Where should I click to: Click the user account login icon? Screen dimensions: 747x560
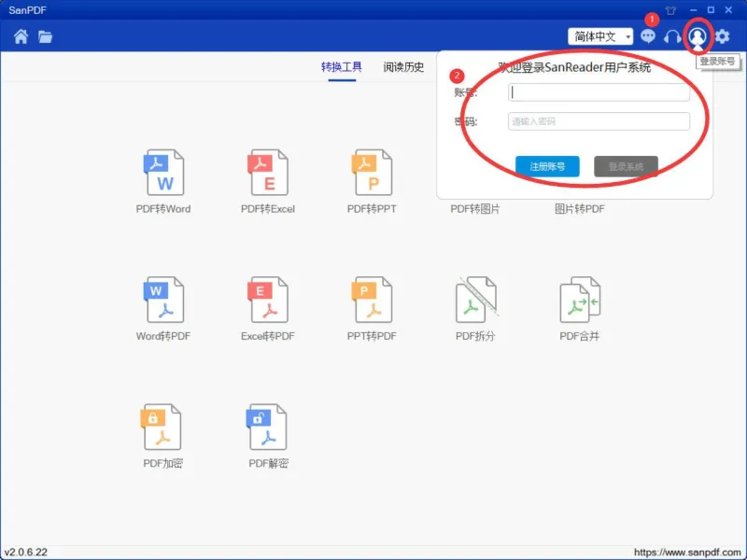click(698, 36)
